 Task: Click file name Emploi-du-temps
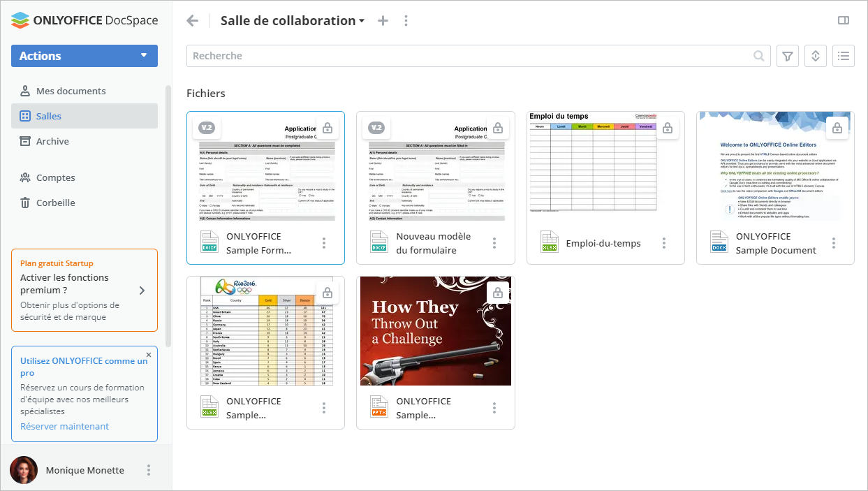pos(603,243)
